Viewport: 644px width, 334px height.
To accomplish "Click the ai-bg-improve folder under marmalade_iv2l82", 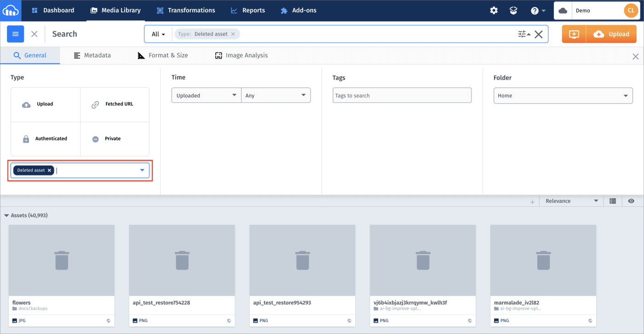I will (517, 309).
